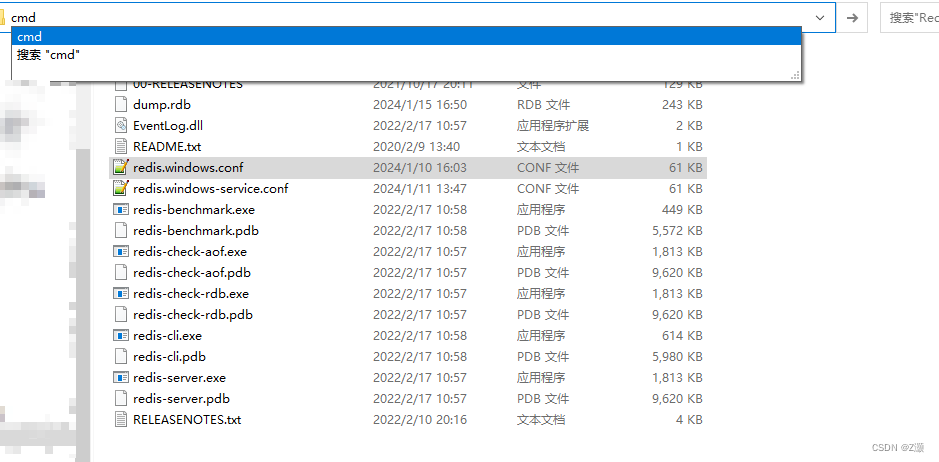Click the 5,572 KB size of redis-benchmark.pdb

677,231
